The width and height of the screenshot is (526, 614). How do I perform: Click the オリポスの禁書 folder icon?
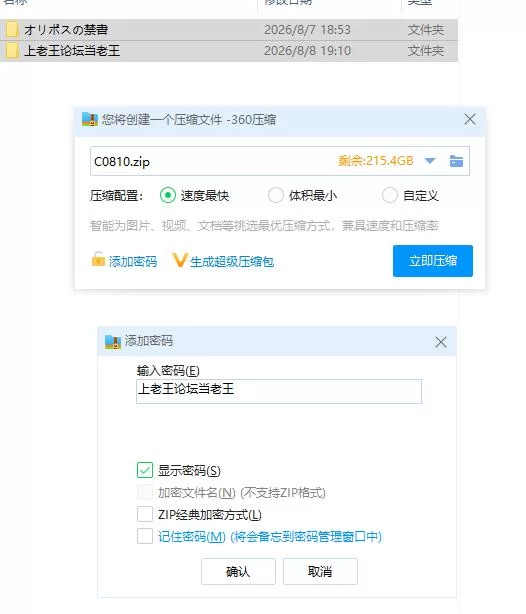[x=12, y=30]
